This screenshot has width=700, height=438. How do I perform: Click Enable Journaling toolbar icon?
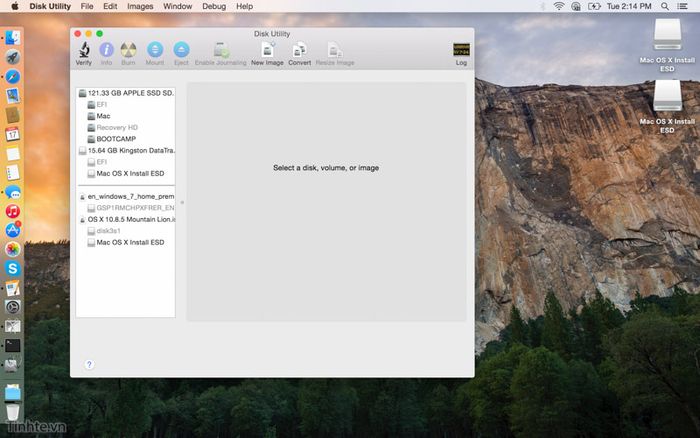coord(221,54)
